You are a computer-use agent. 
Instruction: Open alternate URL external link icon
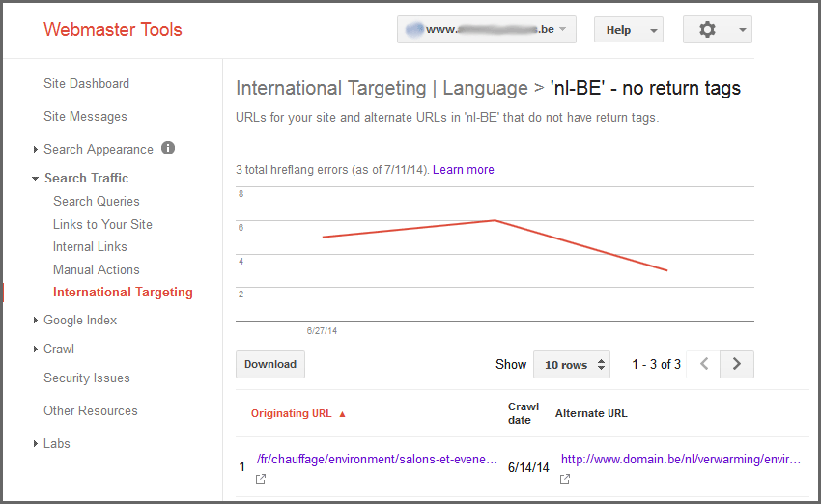click(x=564, y=479)
